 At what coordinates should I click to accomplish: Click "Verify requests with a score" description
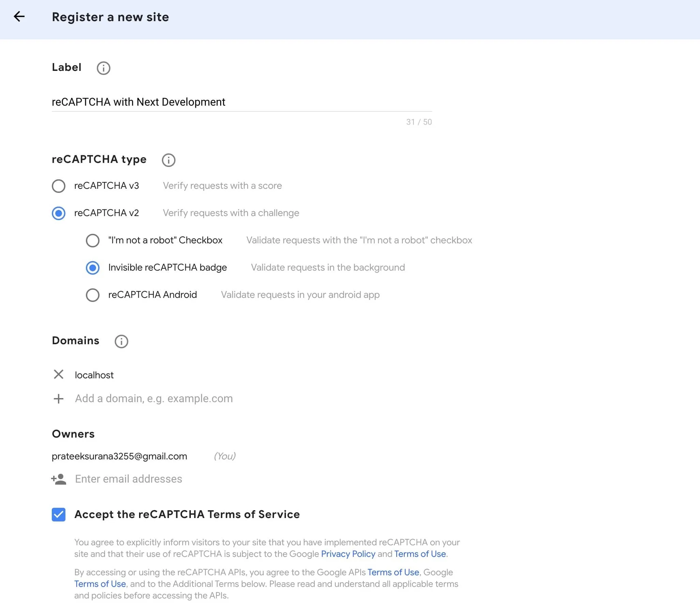point(222,186)
